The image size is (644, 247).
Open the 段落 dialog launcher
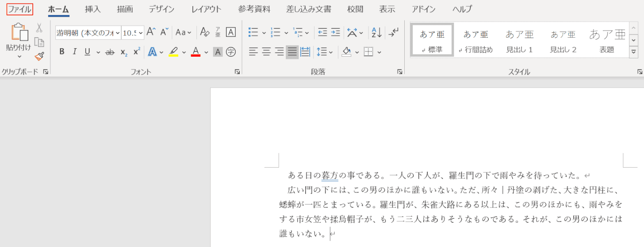click(400, 71)
